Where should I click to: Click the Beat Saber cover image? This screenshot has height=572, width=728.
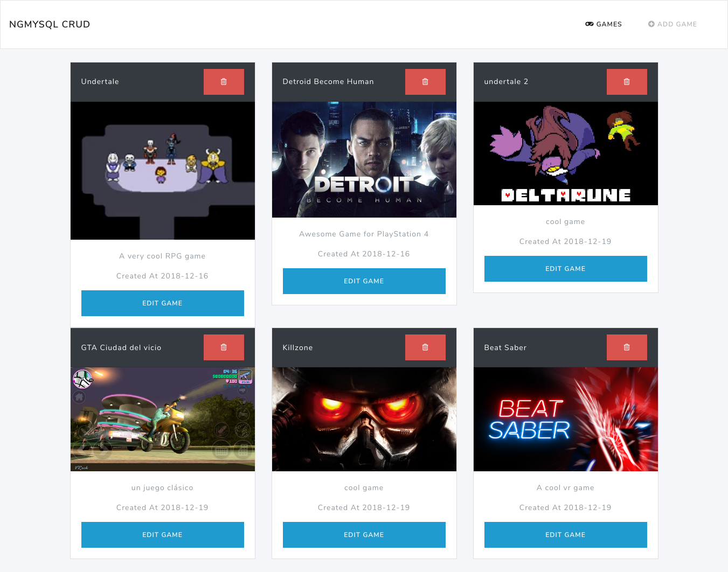point(566,419)
